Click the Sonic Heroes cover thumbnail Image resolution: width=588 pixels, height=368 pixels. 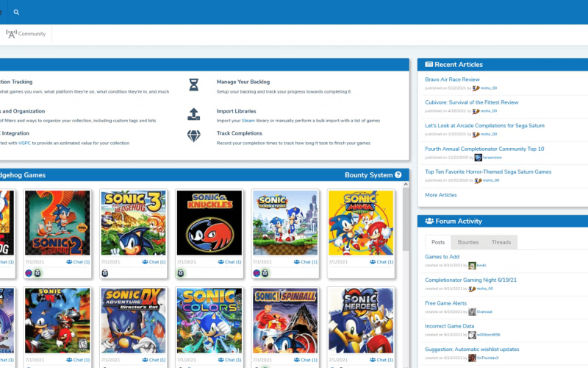point(361,321)
